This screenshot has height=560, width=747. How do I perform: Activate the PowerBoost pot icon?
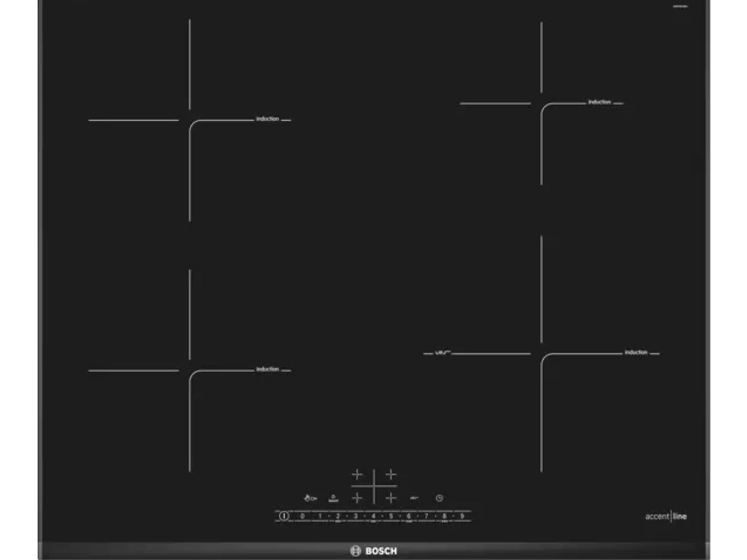(x=333, y=498)
